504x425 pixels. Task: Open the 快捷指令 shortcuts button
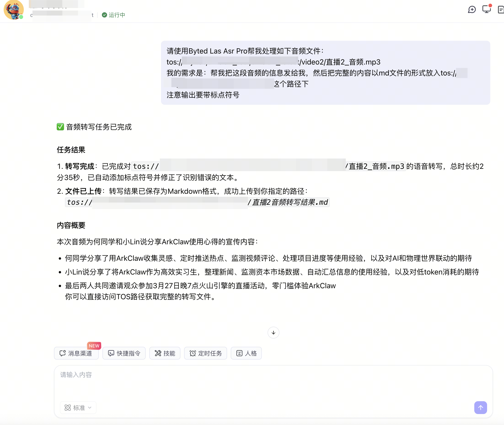pos(124,353)
